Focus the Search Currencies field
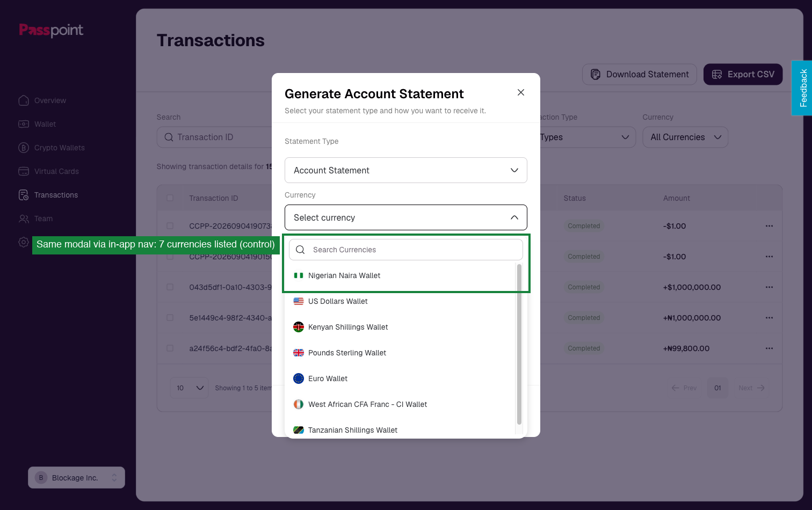This screenshot has width=812, height=510. (406, 250)
